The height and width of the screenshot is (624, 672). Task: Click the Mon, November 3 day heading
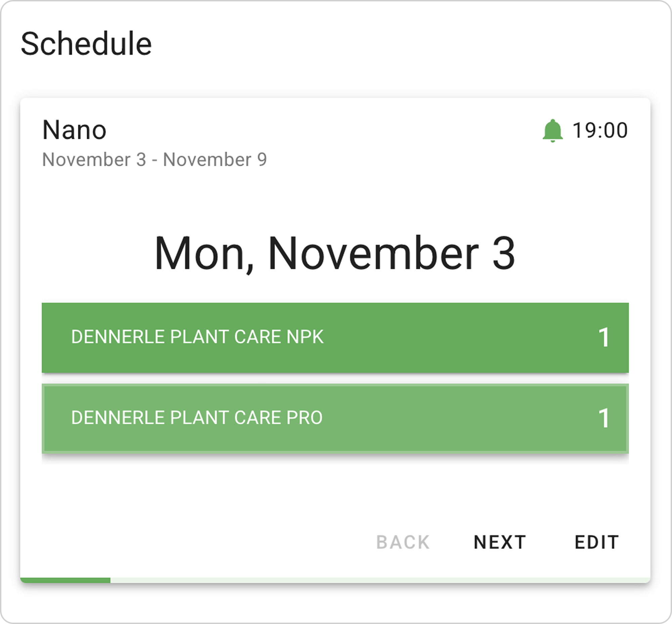(334, 253)
